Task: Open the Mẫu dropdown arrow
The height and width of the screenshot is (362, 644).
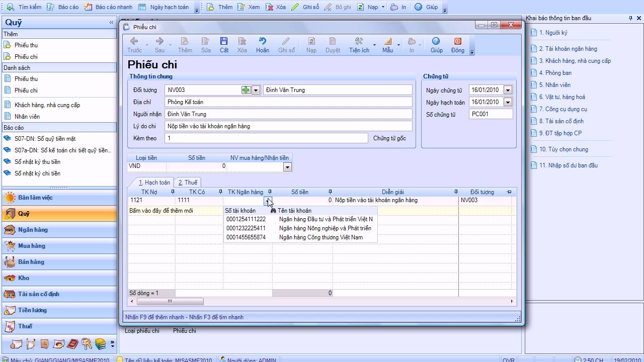Action: pyautogui.click(x=398, y=45)
